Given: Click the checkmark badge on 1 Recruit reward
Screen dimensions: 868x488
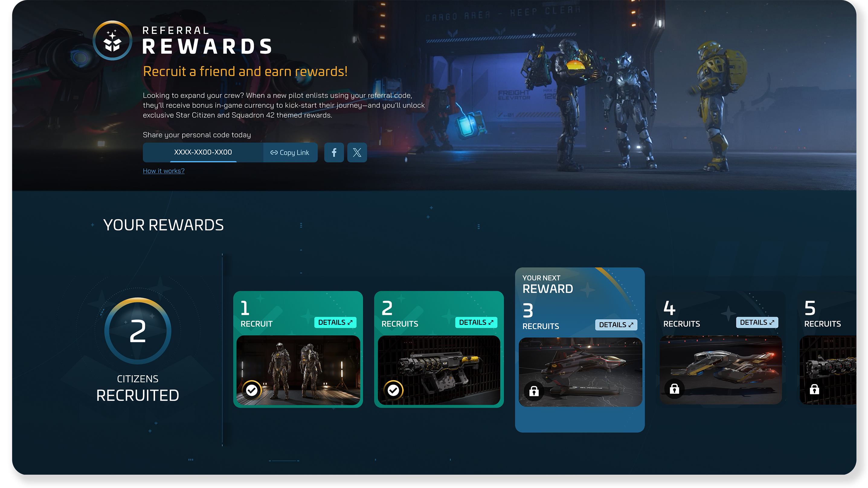Looking at the screenshot, I should click(252, 390).
